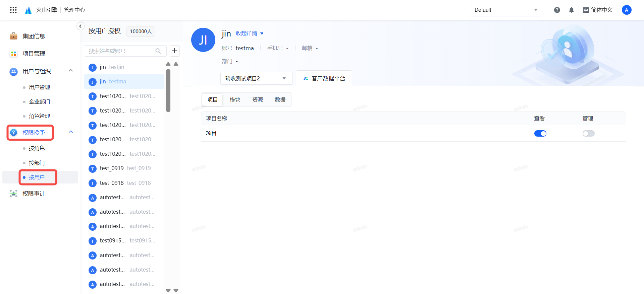Click avatar icon of jin testma
Viewport: 644px width, 294px height.
pos(93,82)
